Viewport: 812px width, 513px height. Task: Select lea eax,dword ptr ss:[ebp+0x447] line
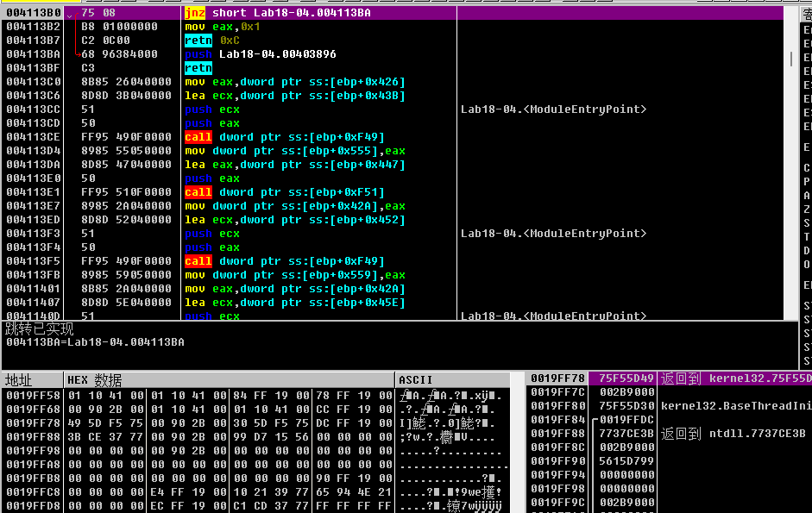pyautogui.click(x=294, y=165)
